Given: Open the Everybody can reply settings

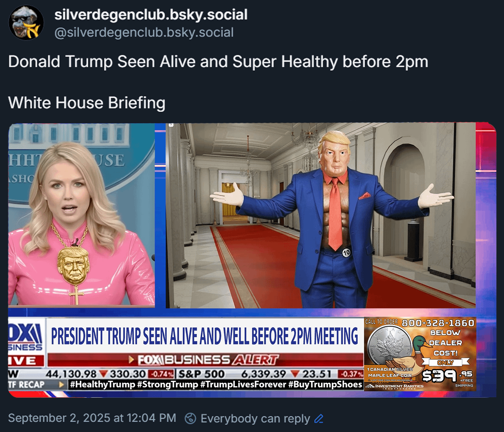Looking at the screenshot, I should click(255, 419).
